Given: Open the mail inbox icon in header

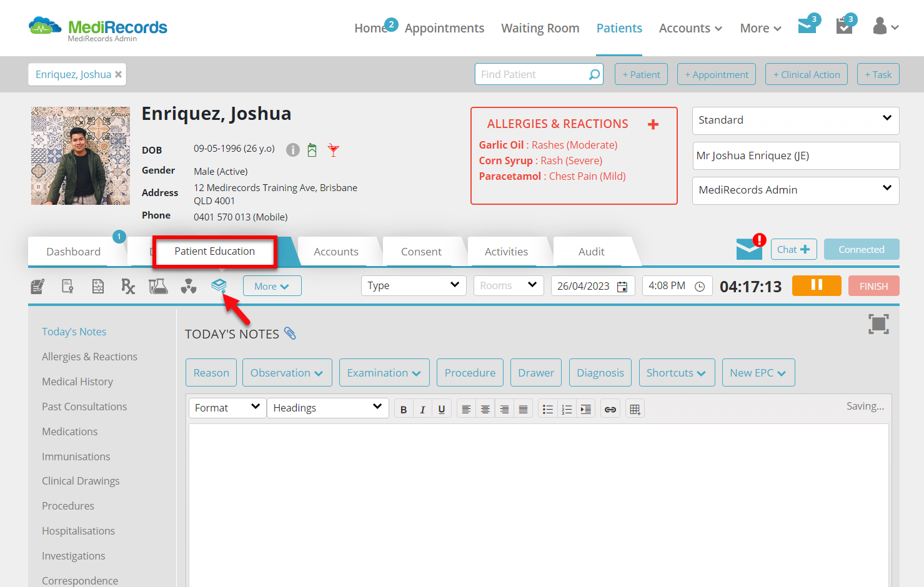Looking at the screenshot, I should [x=807, y=27].
